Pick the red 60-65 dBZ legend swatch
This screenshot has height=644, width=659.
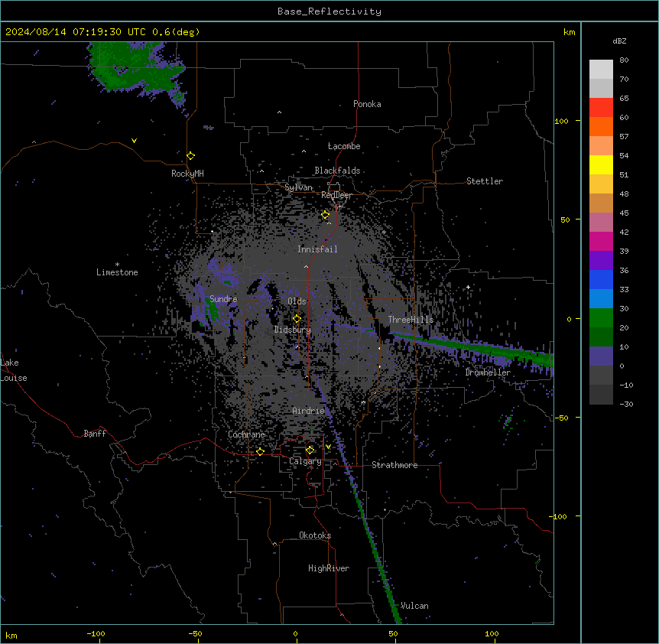(601, 108)
